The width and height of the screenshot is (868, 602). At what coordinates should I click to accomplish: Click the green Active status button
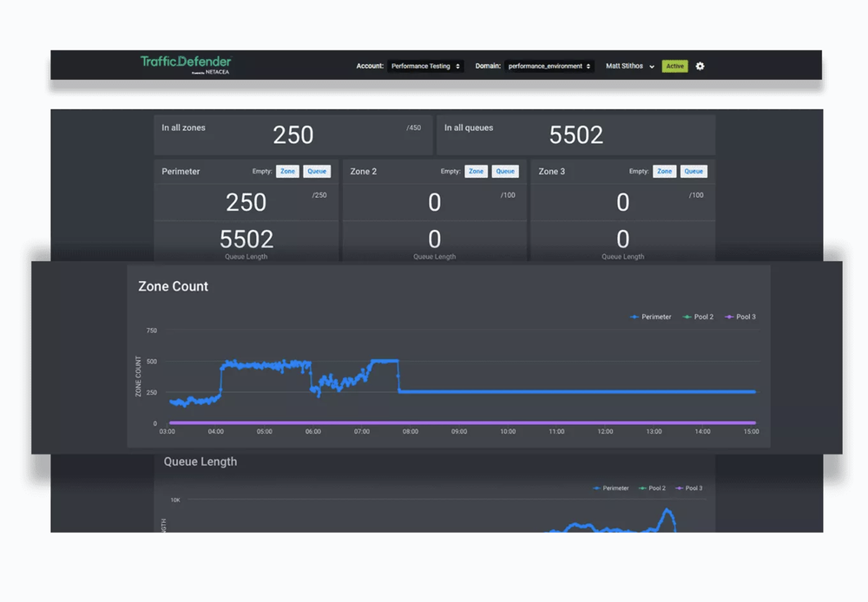point(674,66)
